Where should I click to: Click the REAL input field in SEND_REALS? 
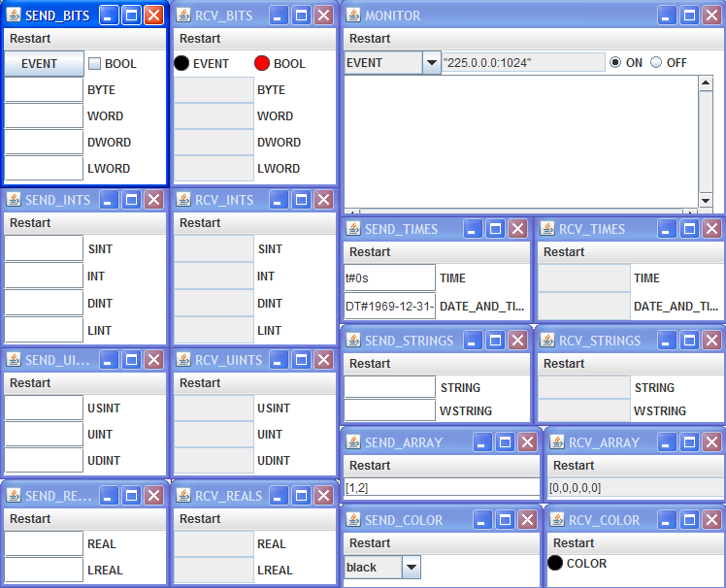pyautogui.click(x=44, y=543)
